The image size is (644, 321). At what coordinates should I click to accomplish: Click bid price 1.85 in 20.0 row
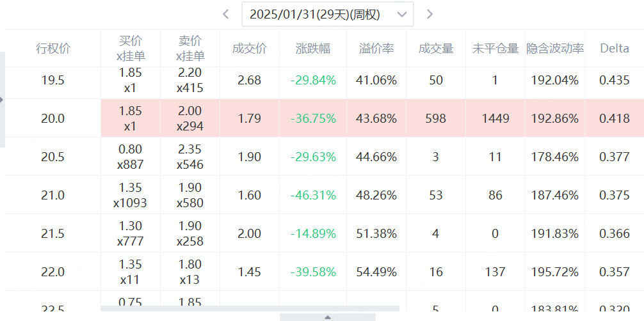tap(131, 111)
